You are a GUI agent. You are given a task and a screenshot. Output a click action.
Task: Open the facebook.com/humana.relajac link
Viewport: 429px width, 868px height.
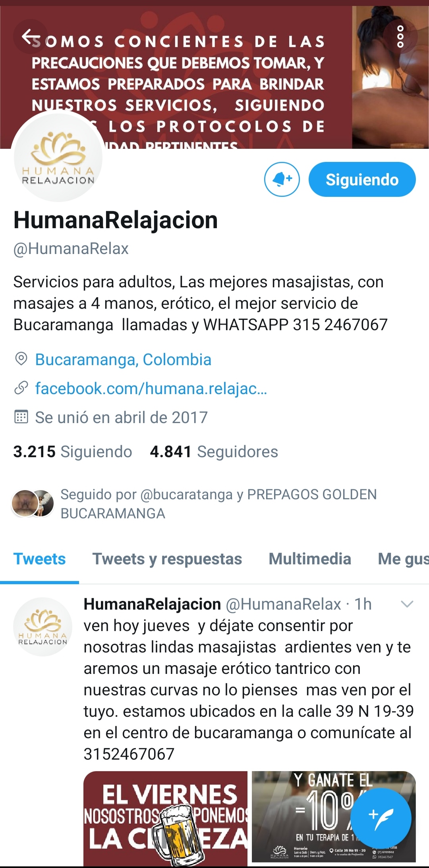point(151,389)
